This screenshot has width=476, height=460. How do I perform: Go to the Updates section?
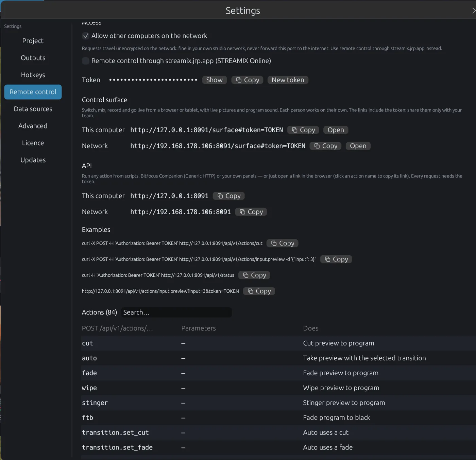pyautogui.click(x=33, y=160)
